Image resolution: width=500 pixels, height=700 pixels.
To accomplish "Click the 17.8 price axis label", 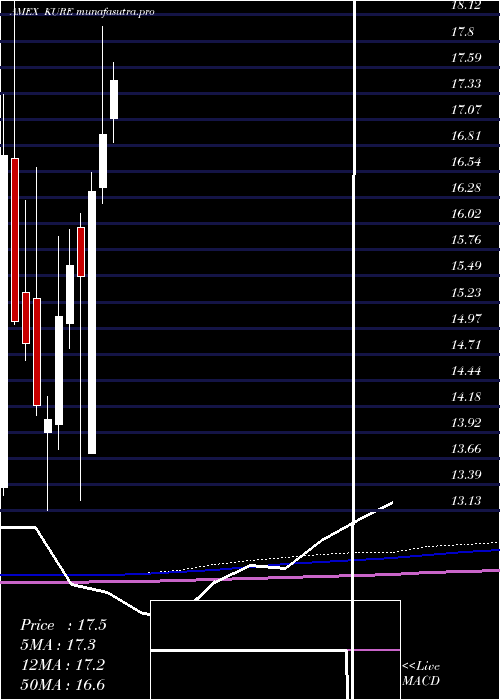I will tap(462, 32).
